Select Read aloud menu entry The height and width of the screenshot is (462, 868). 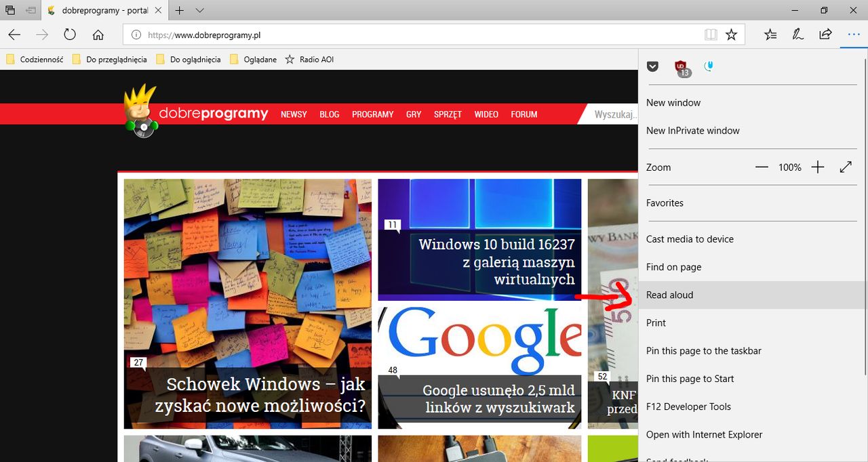pyautogui.click(x=752, y=295)
